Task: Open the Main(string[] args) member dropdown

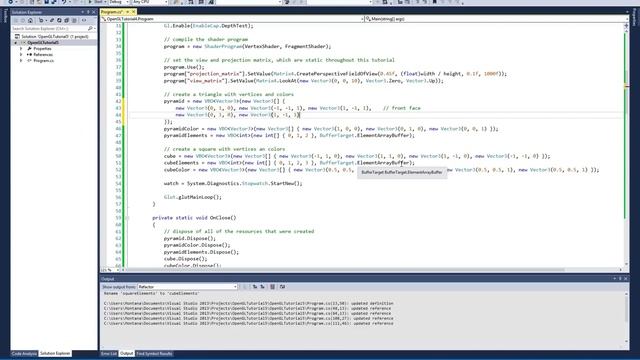Action: (496, 19)
